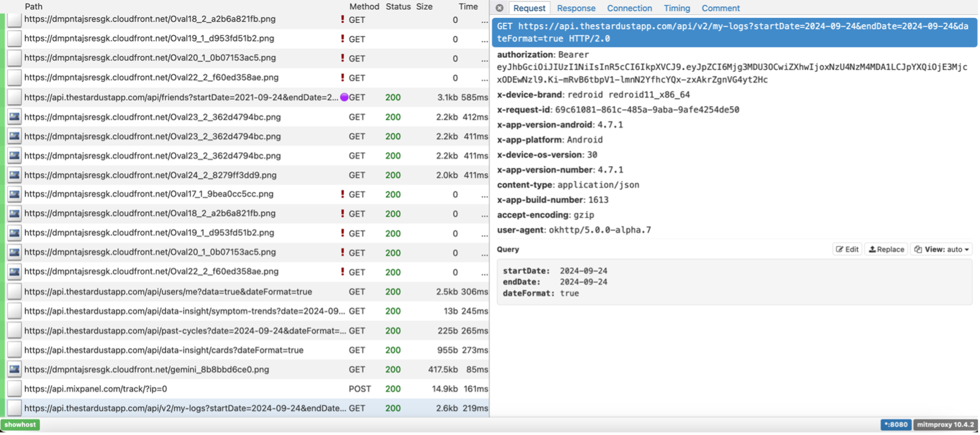Open the View: auto dropdown
The height and width of the screenshot is (435, 980).
point(941,249)
